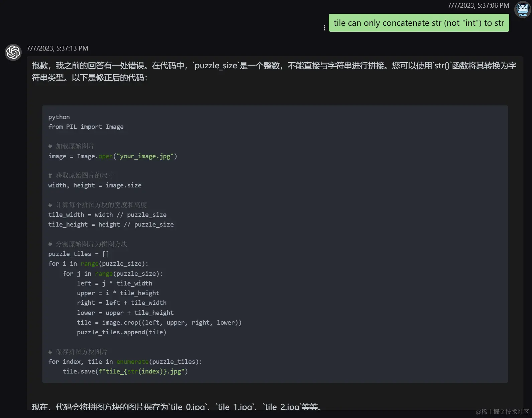Click the 'for j in range(puzzle_size):' line

[x=113, y=274]
